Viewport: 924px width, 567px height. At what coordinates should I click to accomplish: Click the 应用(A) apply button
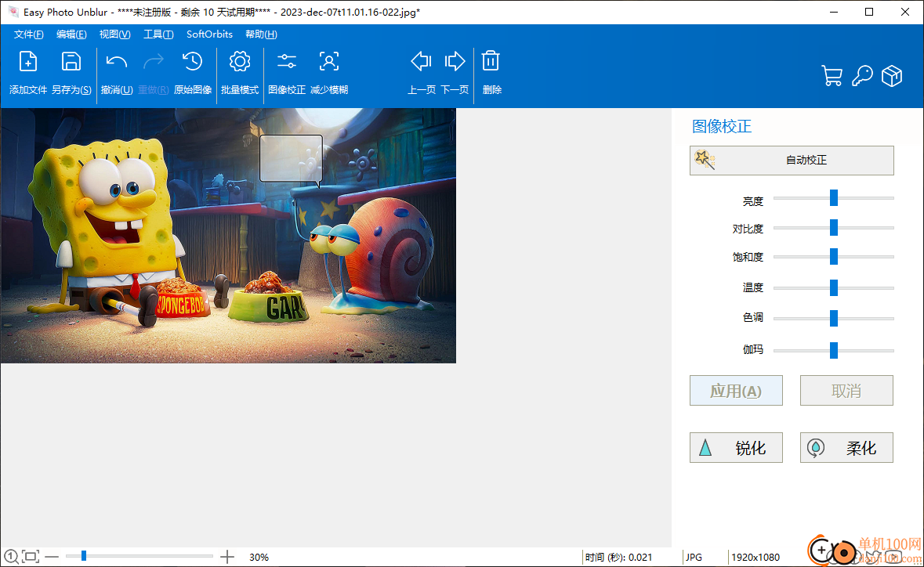736,390
